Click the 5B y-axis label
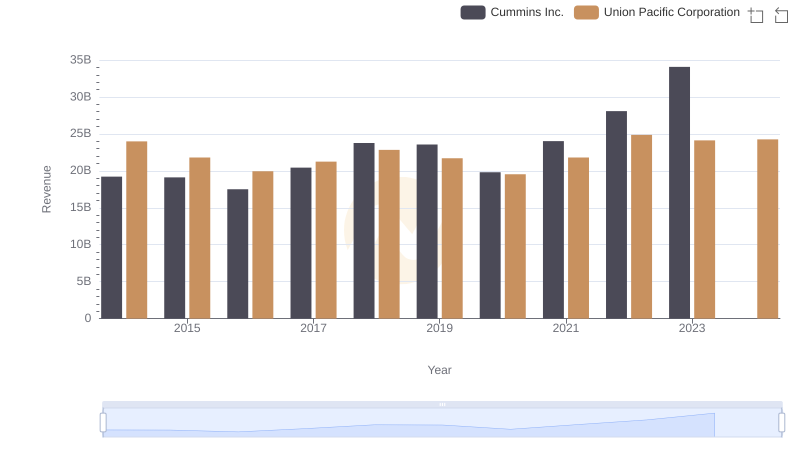This screenshot has width=800, height=461. (84, 281)
